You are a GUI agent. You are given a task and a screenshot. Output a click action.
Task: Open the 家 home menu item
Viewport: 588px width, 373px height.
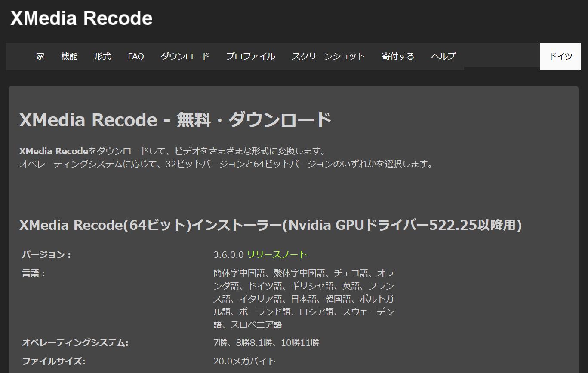tap(40, 56)
